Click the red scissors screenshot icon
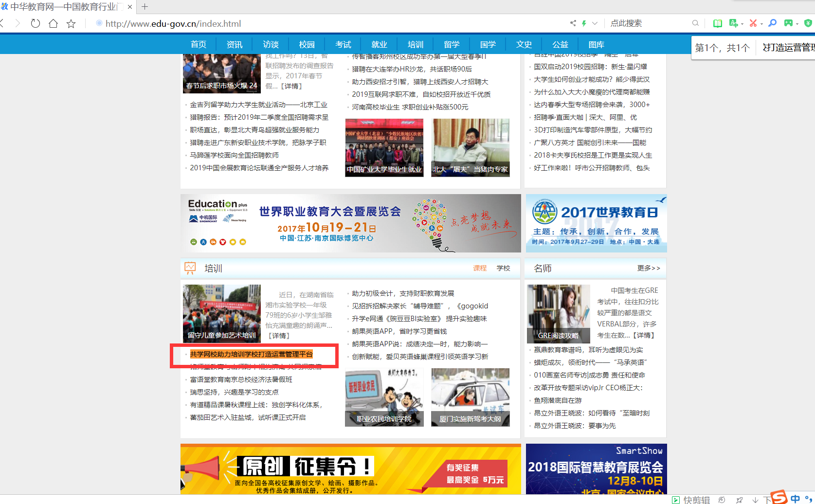 (x=753, y=23)
